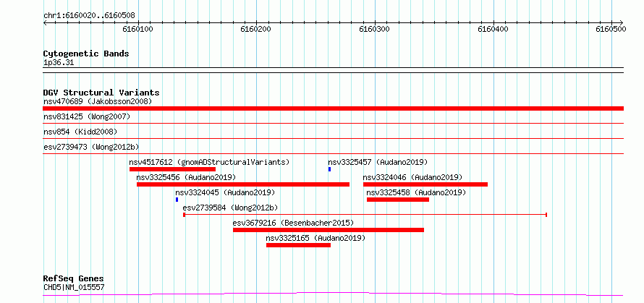Image resolution: width=644 pixels, height=303 pixels.
Task: Click ruler tick label 6160100
Action: point(137,29)
